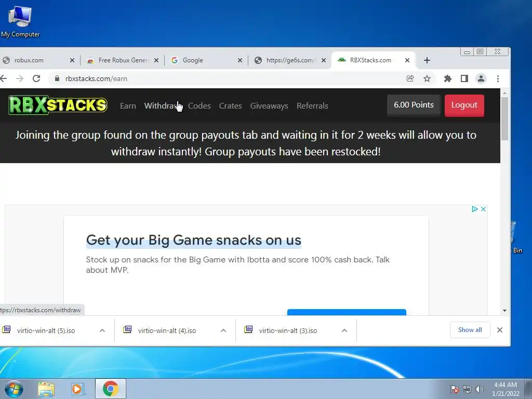Open Recycle Bin desktop icon
Viewport: 532px width, 399px height.
pos(516,237)
